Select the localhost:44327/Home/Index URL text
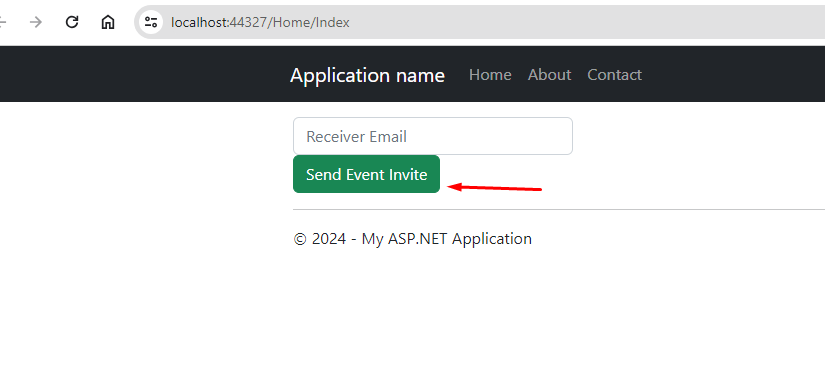The height and width of the screenshot is (388, 825). point(260,23)
